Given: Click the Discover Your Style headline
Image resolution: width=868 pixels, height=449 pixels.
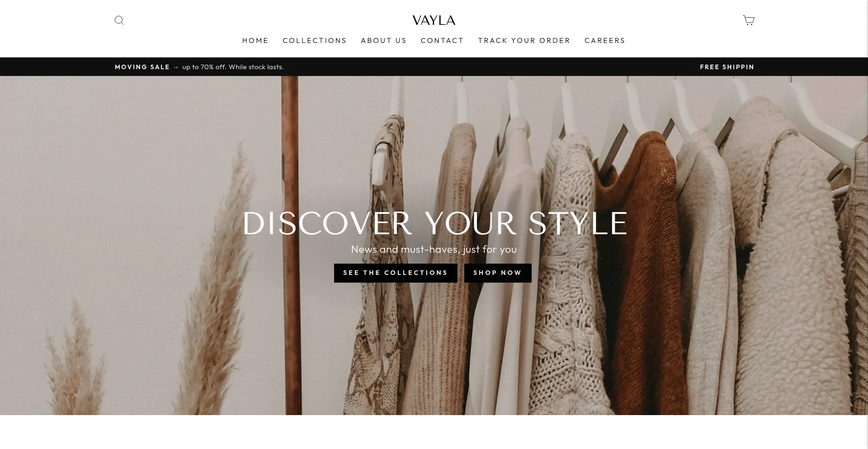Looking at the screenshot, I should point(435,223).
